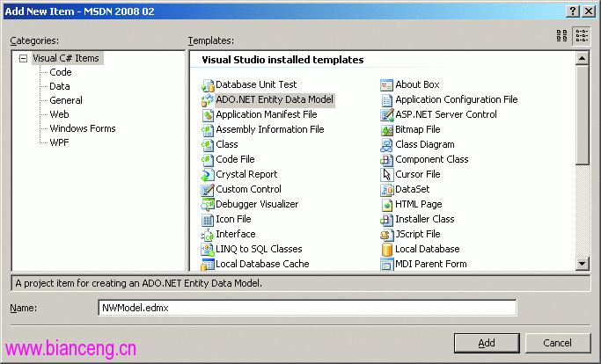Image resolution: width=601 pixels, height=364 pixels.
Task: Click the Application Manifest File label
Action: pyautogui.click(x=267, y=114)
